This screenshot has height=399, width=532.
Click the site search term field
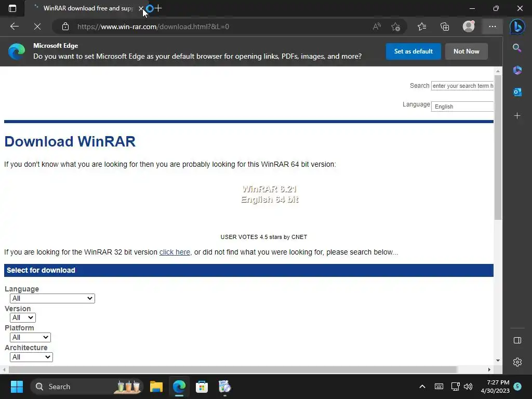pos(462,86)
